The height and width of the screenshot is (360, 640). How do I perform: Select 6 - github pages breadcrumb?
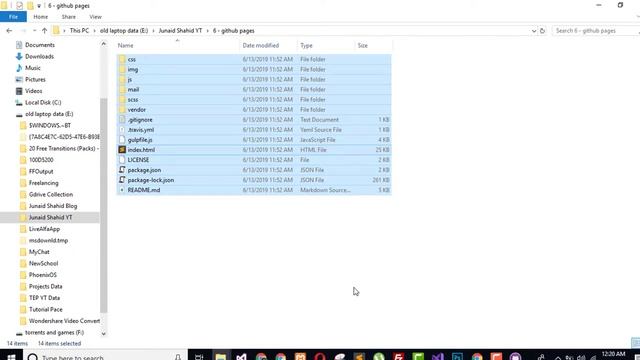tap(233, 31)
